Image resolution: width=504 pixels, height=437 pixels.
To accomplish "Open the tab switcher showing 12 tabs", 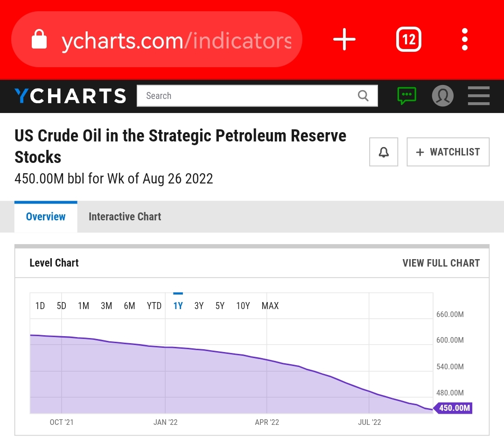I will (408, 39).
